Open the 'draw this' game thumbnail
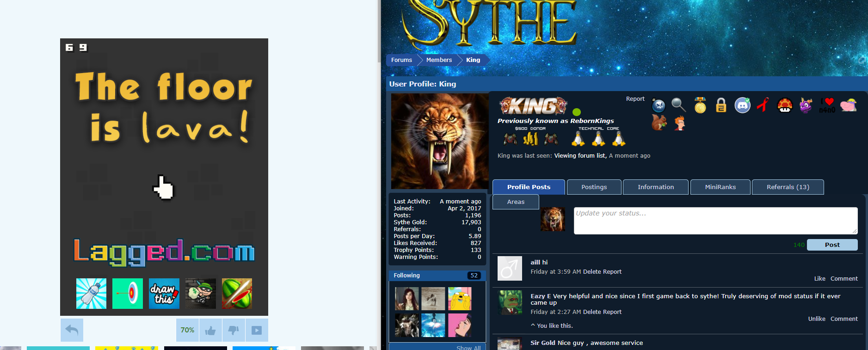The image size is (868, 350). [164, 294]
